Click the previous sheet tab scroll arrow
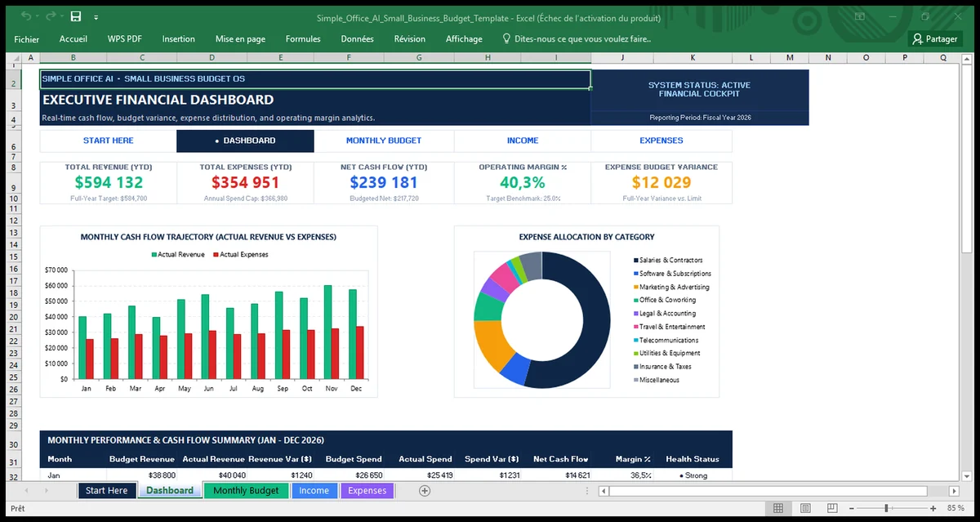980x522 pixels. tap(27, 491)
